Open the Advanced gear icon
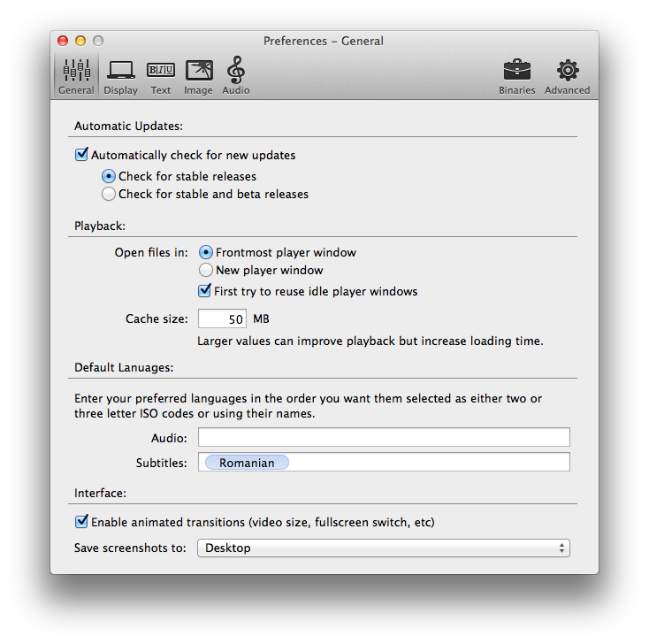The width and height of the screenshot is (649, 644). tap(567, 71)
